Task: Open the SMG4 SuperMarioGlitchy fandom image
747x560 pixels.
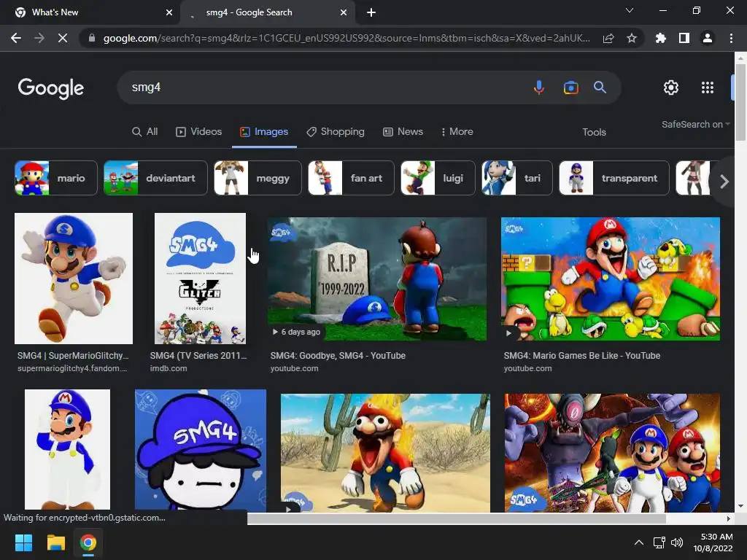Action: pos(74,279)
